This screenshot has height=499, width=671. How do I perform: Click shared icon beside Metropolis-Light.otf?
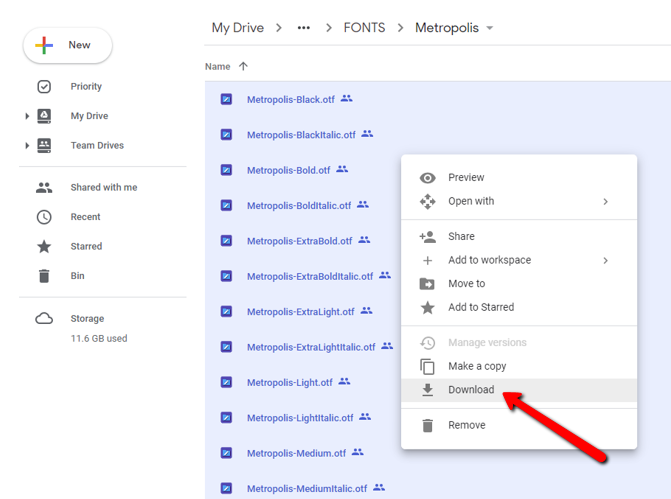pos(344,381)
